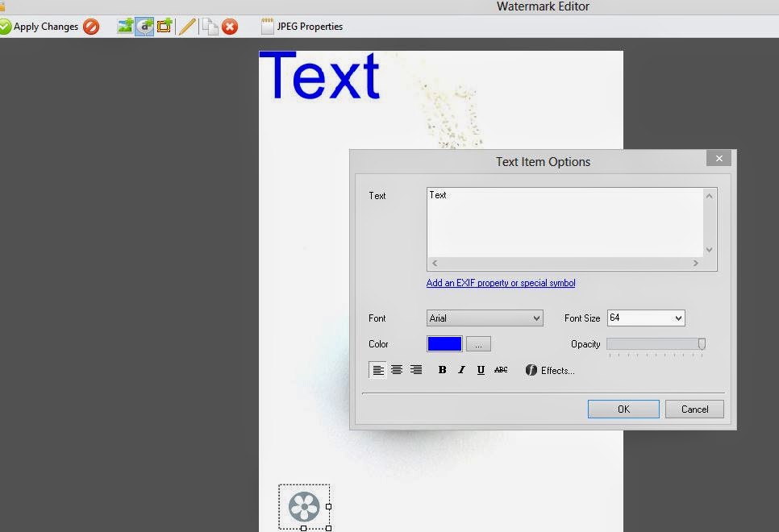Select the flower watermark on the canvas
The width and height of the screenshot is (779, 532).
[304, 506]
